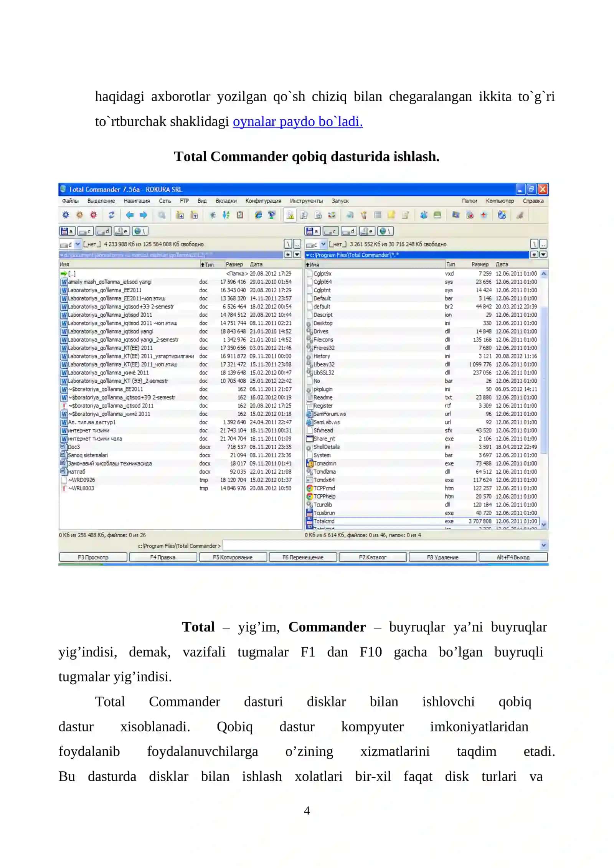The width and height of the screenshot is (614, 868).
Task: Open the Выделение menu
Action: [101, 201]
